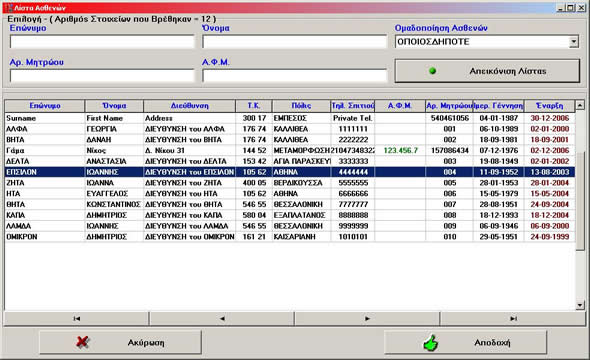590x360 pixels.
Task: Click the ΓΕΩΡΓΙΑ name cell
Action: pos(114,129)
